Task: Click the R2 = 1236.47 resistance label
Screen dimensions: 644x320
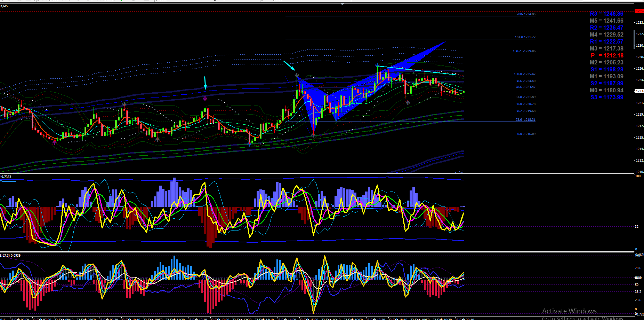Action: click(606, 28)
